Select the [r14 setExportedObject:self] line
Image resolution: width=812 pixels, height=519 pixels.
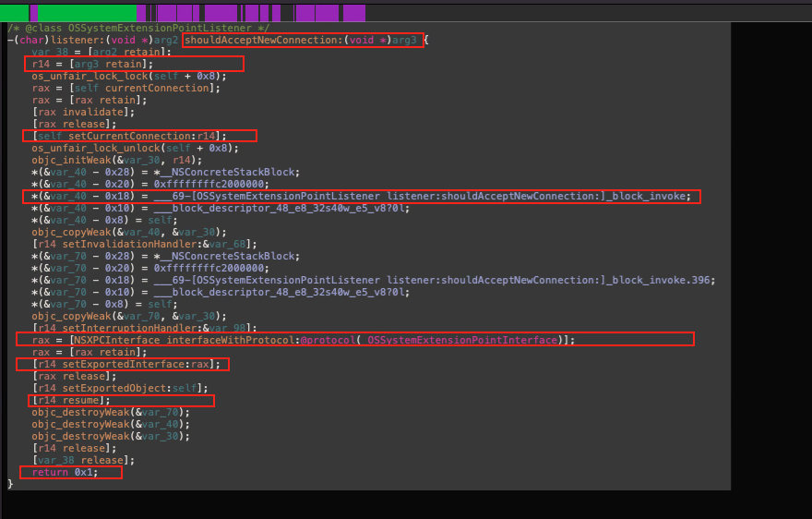pos(120,388)
